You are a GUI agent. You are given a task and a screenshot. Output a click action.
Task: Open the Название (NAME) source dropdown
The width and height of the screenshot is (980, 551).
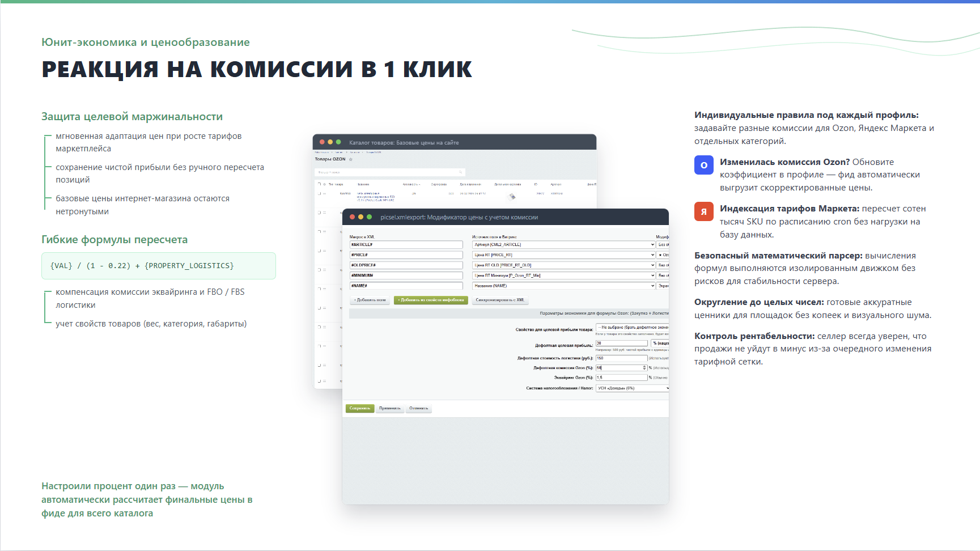[564, 286]
